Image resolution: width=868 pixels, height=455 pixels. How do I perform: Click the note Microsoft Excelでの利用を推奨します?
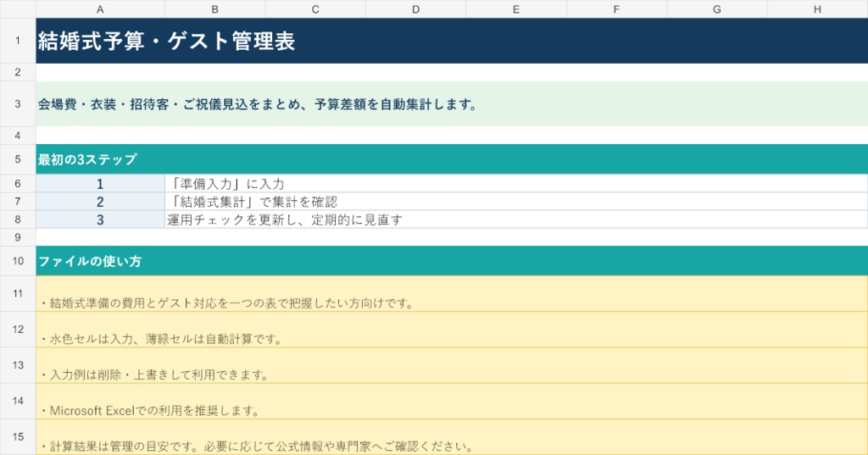pyautogui.click(x=452, y=401)
